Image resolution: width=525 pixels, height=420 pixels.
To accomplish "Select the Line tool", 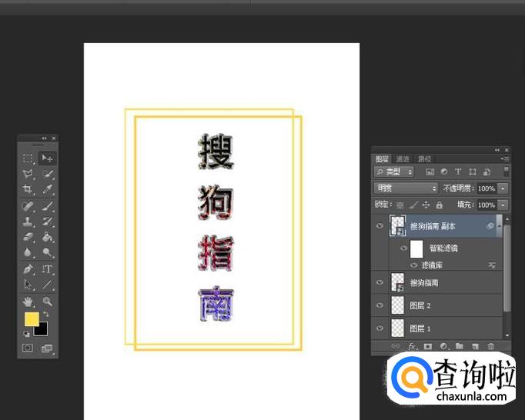I will pos(48,285).
